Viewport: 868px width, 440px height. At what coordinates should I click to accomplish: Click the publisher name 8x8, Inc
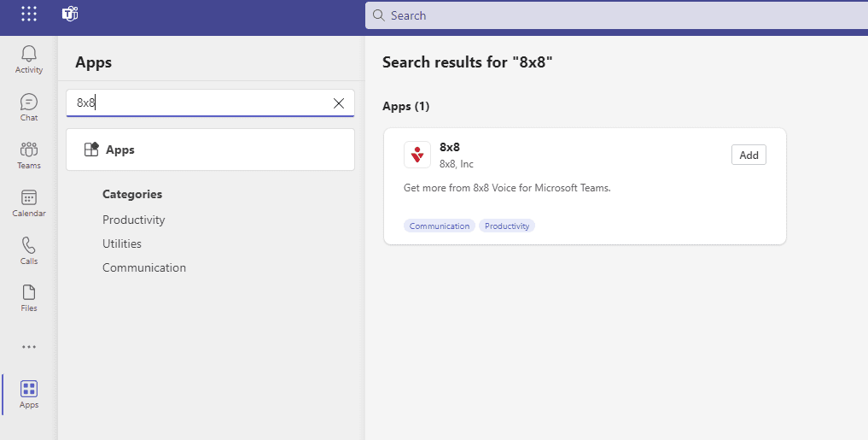[456, 164]
